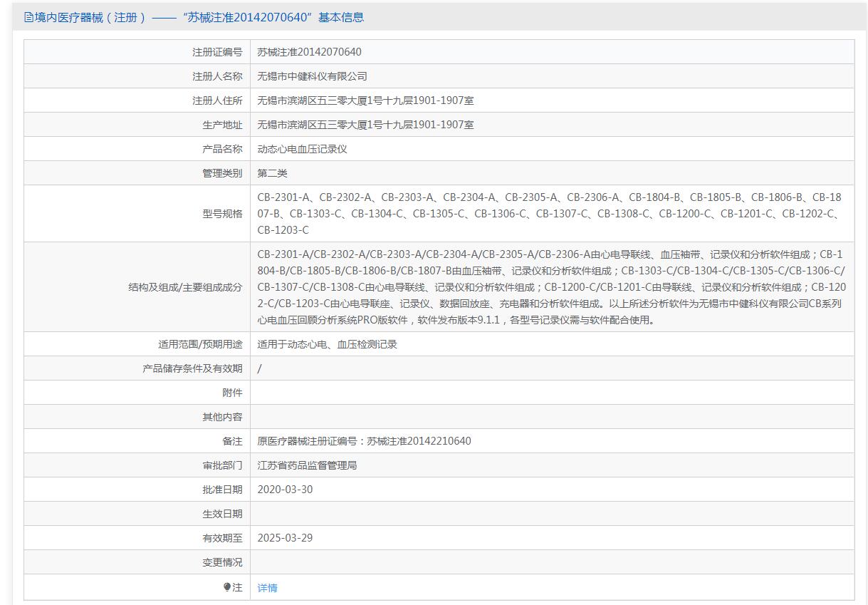This screenshot has height=605, width=868.
Task: Click the product name 动态心电血压记录仪
Action: click(302, 149)
